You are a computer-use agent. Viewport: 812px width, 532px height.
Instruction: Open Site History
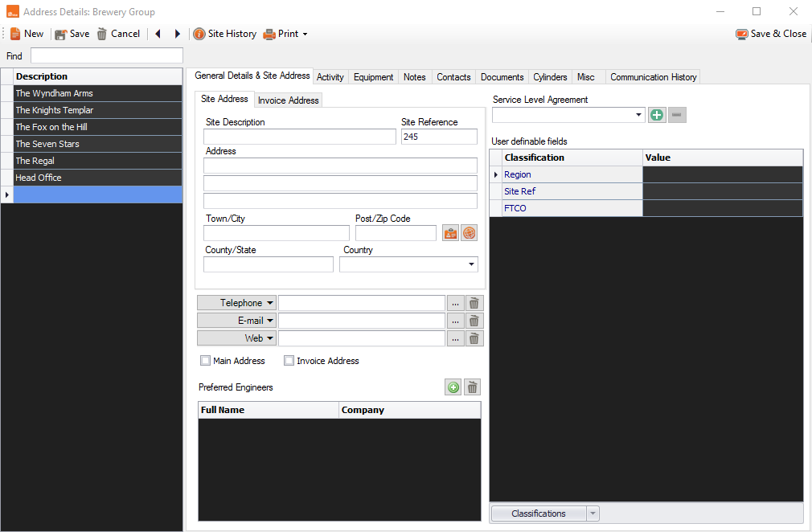coord(225,34)
